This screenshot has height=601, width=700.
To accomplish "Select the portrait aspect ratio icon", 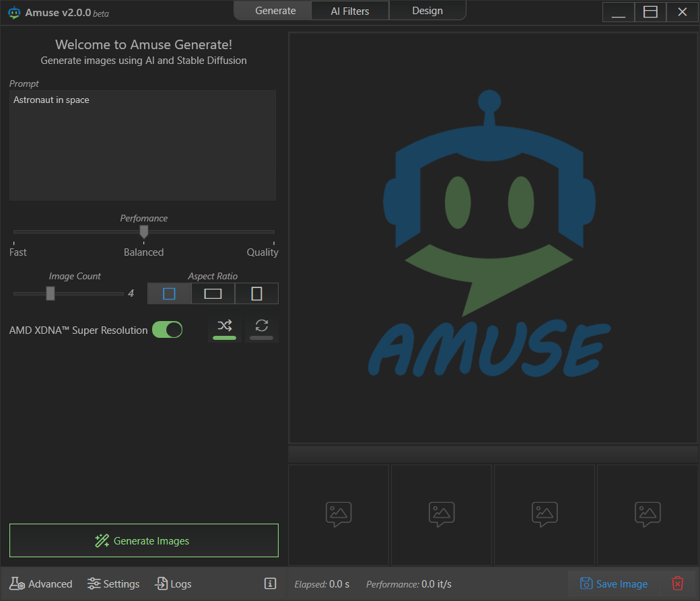I will click(x=256, y=294).
